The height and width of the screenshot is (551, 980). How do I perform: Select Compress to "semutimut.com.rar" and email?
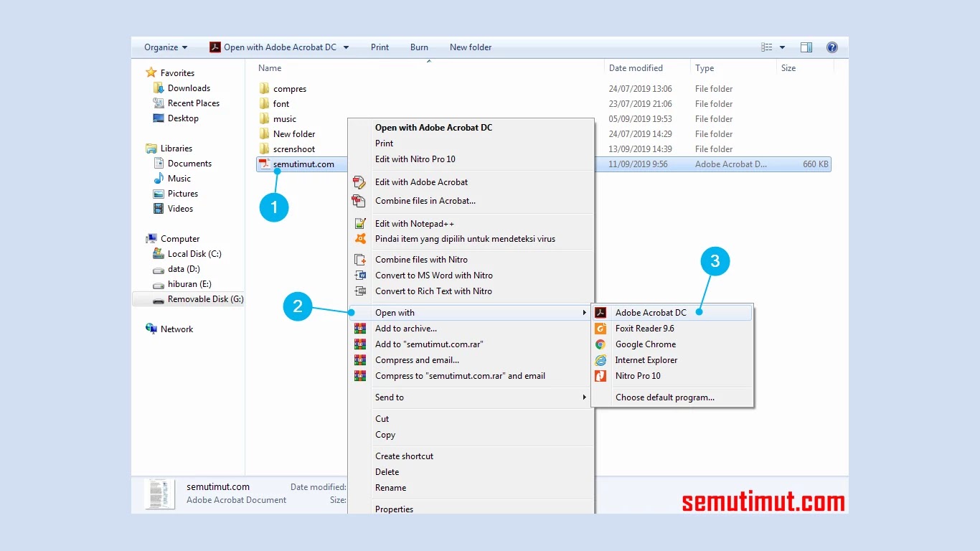(x=471, y=376)
